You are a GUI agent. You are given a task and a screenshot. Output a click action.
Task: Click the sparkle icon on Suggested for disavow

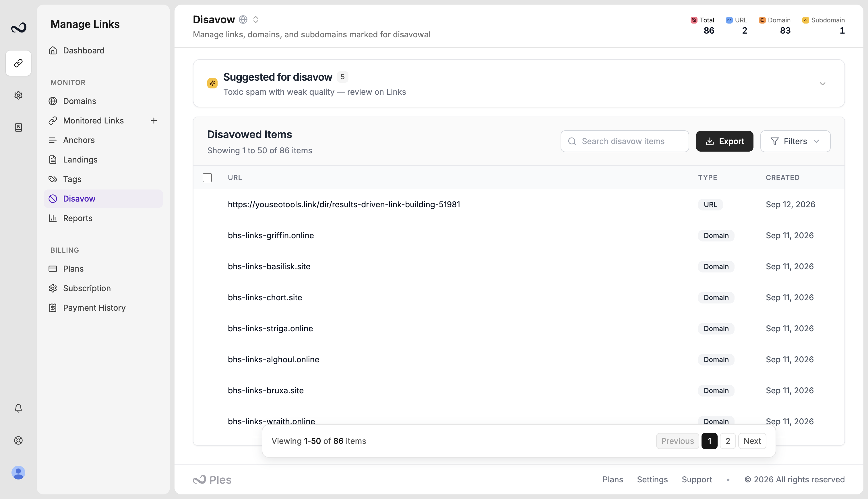[x=212, y=83]
